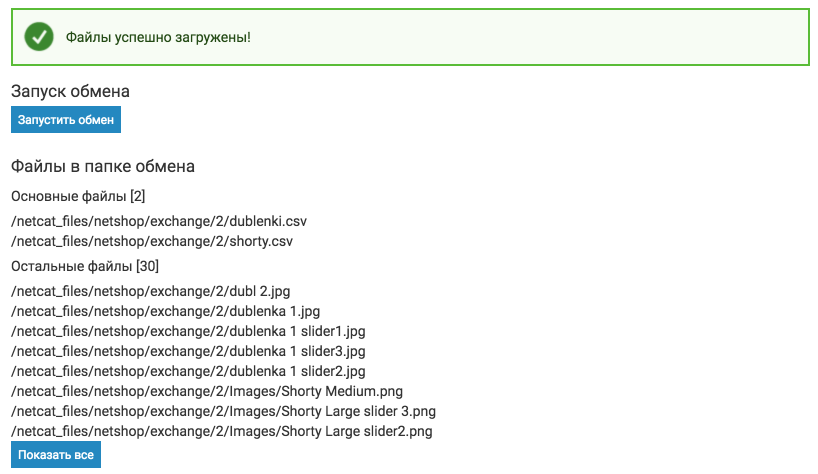Select the "dublenka 1 slider2.jpg" path
This screenshot has width=818, height=474.
[188, 371]
